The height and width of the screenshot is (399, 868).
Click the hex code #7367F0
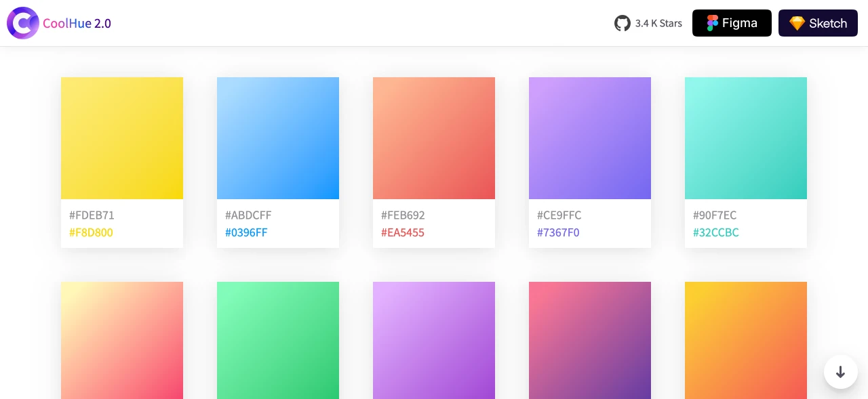(x=558, y=232)
